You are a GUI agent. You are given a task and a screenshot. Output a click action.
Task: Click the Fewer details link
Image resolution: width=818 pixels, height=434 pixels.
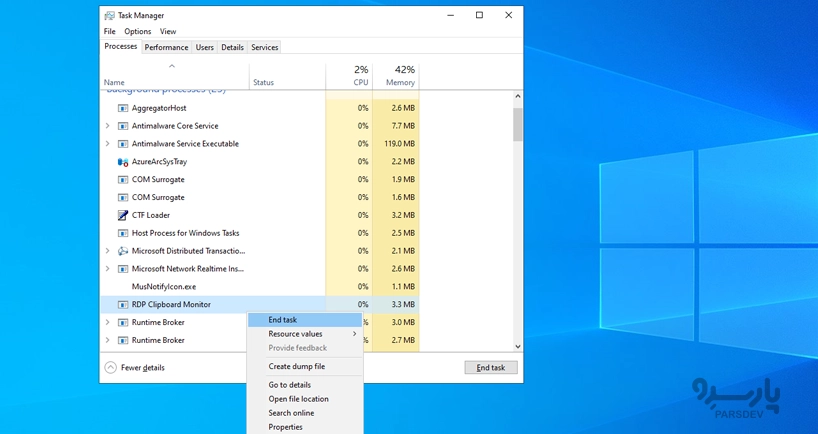point(142,367)
